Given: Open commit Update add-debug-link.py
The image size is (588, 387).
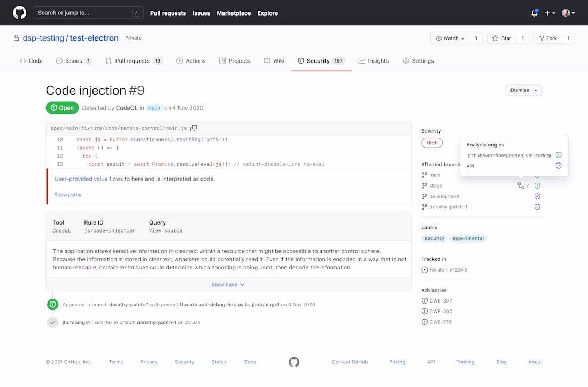Looking at the screenshot, I should [212, 305].
